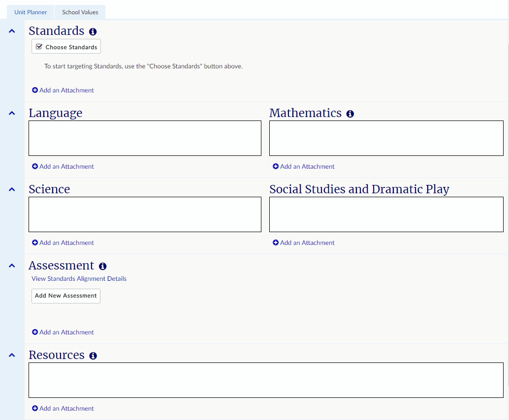Select the Unit Planner tab
509x420 pixels.
(x=31, y=12)
